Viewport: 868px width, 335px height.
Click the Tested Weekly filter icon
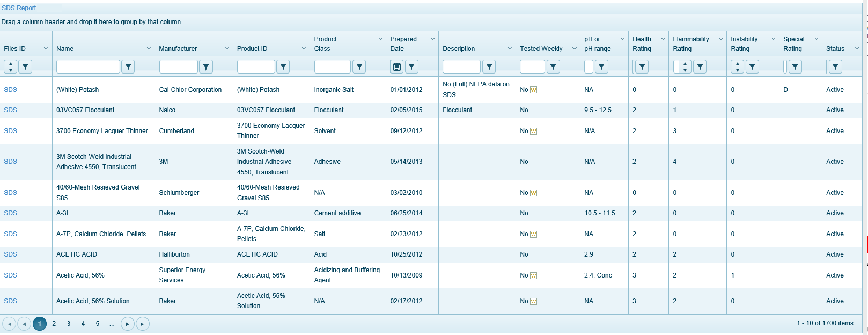coord(553,67)
